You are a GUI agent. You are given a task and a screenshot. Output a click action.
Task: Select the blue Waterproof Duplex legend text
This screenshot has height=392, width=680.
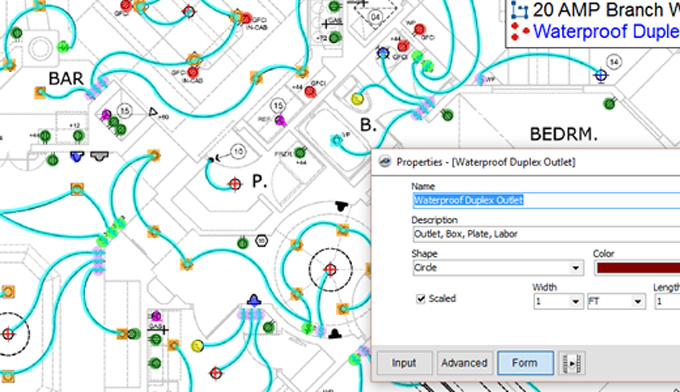point(606,32)
